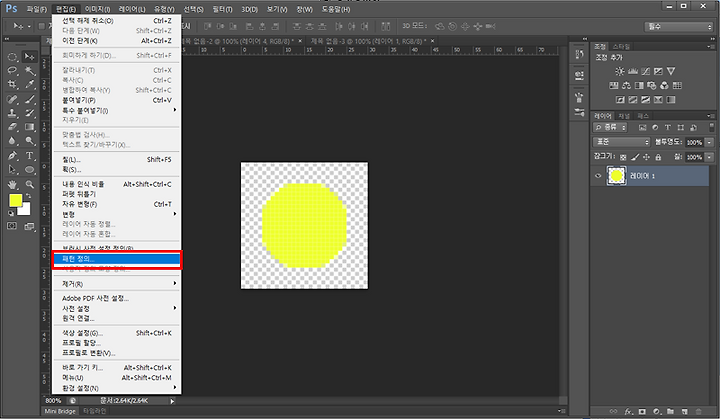Select the Lasso tool

pyautogui.click(x=12, y=71)
